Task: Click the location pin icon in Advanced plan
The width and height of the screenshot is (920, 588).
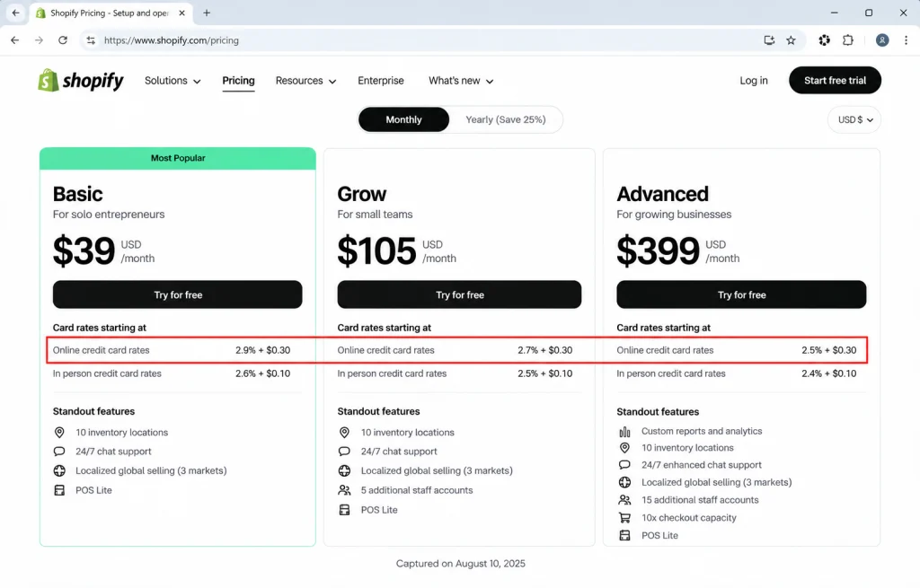Action: pos(625,448)
